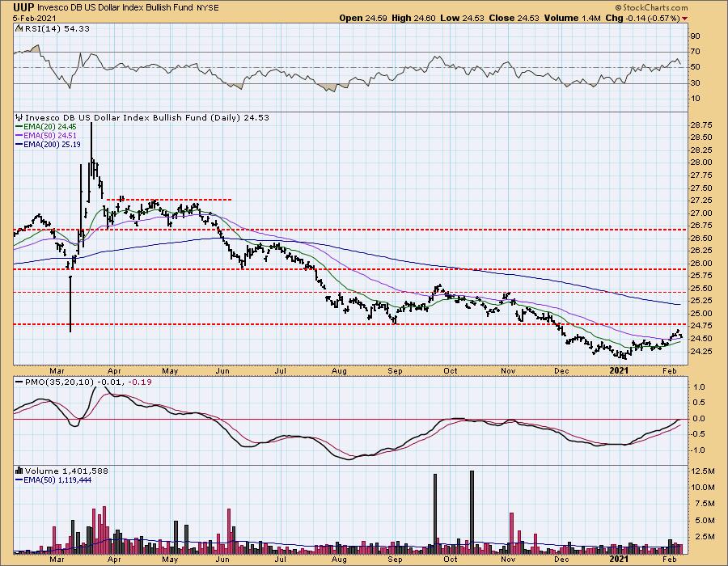This screenshot has height=566, width=728.
Task: Click the price bars icon beside chart title
Action: 19,117
